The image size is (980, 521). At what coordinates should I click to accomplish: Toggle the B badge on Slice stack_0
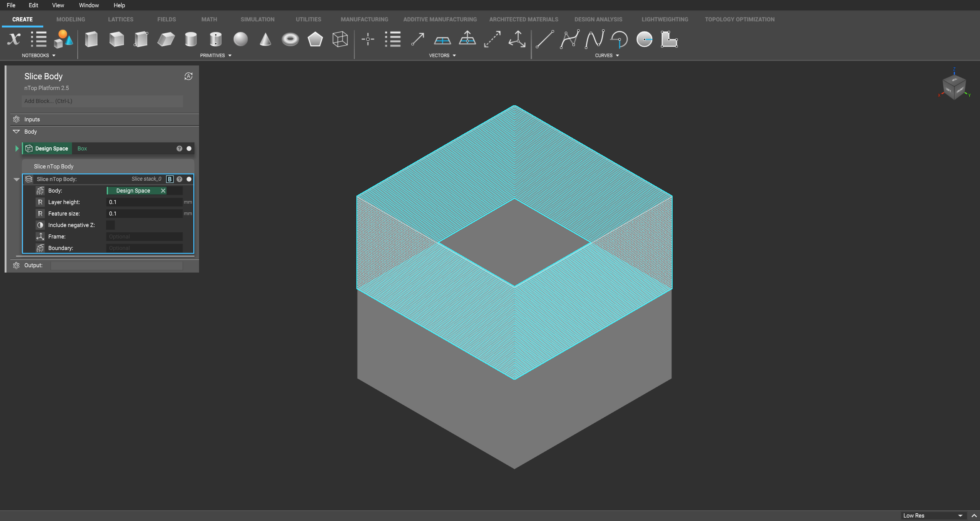170,179
